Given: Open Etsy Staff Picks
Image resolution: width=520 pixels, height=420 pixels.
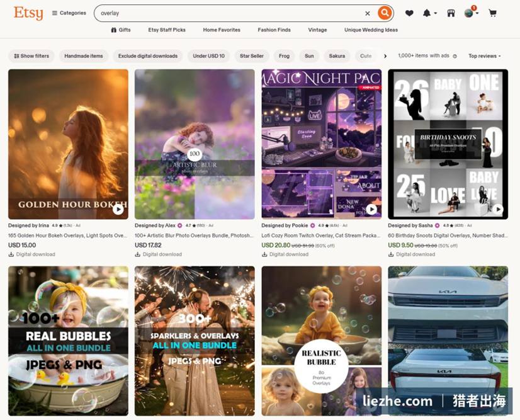Looking at the screenshot, I should click(x=167, y=30).
